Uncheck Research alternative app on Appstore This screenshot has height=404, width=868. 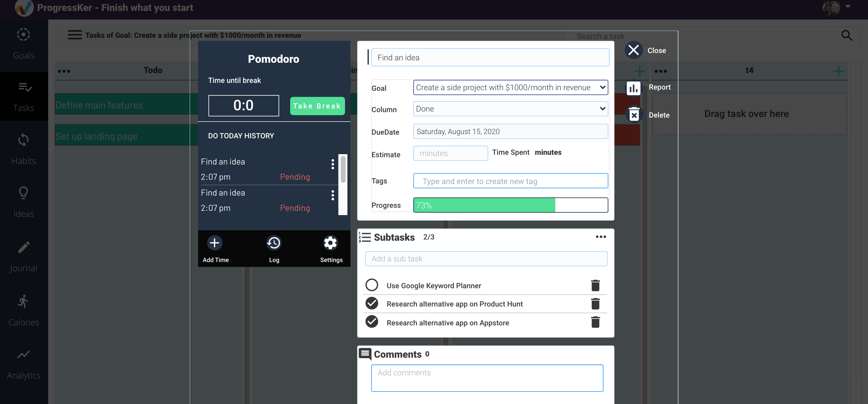click(372, 322)
